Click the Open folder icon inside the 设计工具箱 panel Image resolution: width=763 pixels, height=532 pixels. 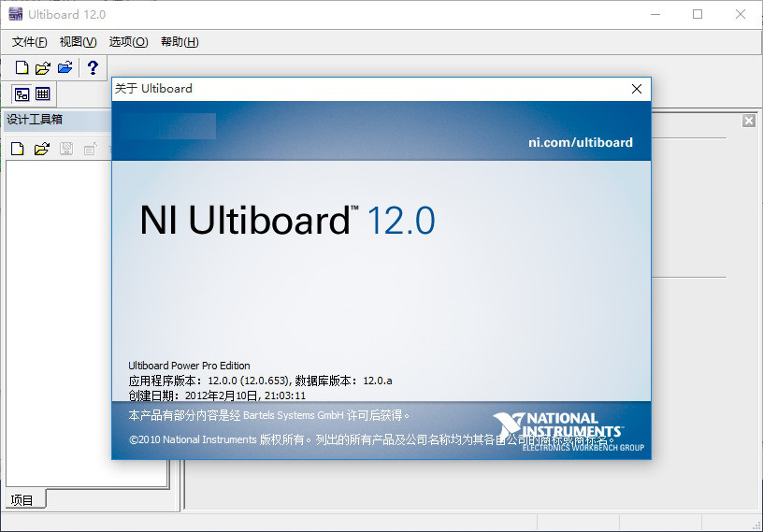pyautogui.click(x=42, y=149)
